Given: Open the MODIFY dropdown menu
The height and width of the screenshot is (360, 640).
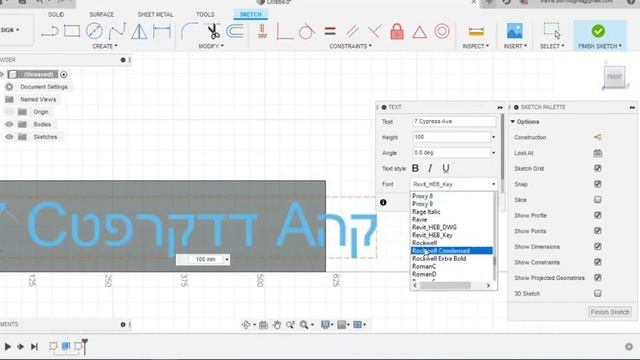Looking at the screenshot, I should point(211,46).
